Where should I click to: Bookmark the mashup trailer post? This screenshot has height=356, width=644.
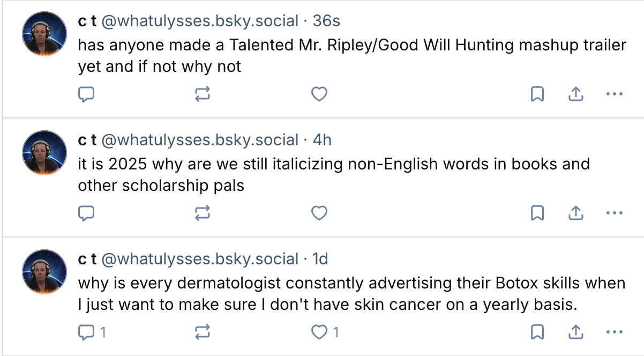coord(537,95)
